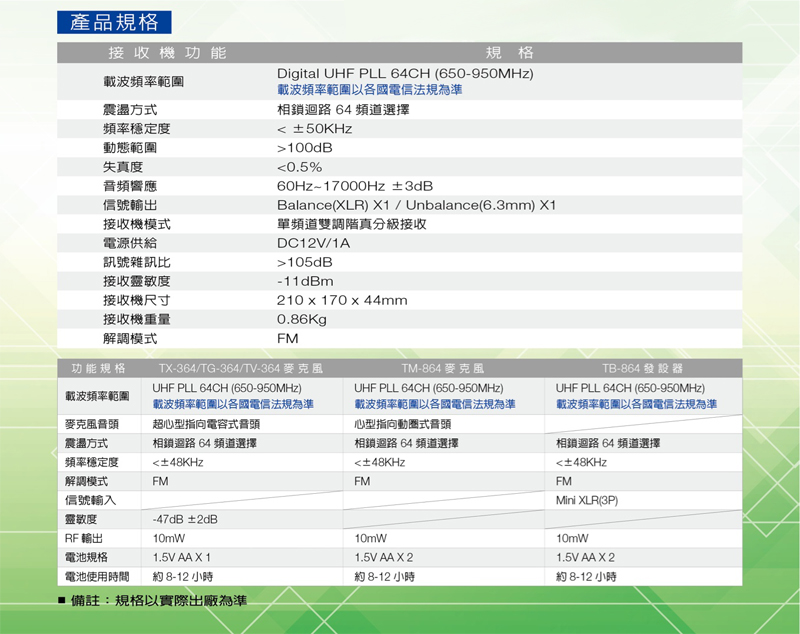The image size is (800, 634).
Task: Click the footnote 備註：規格以實際出廠為準
Action: 153,601
